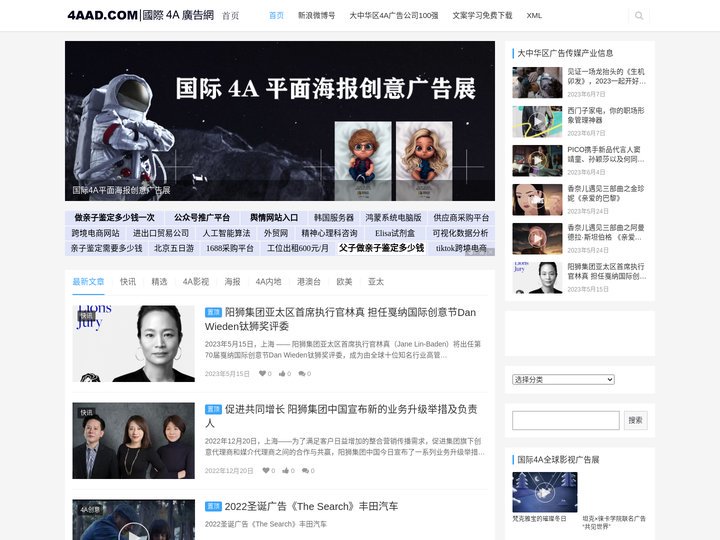The height and width of the screenshot is (540, 720).
Task: Click ad link 进出口贸易公司
Action: point(161,233)
